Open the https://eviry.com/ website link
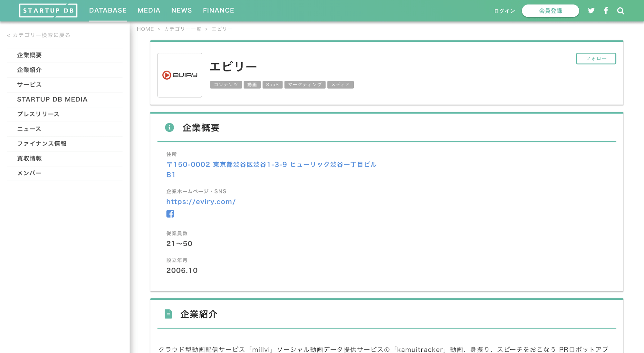Viewport: 644px width, 353px height. click(201, 201)
